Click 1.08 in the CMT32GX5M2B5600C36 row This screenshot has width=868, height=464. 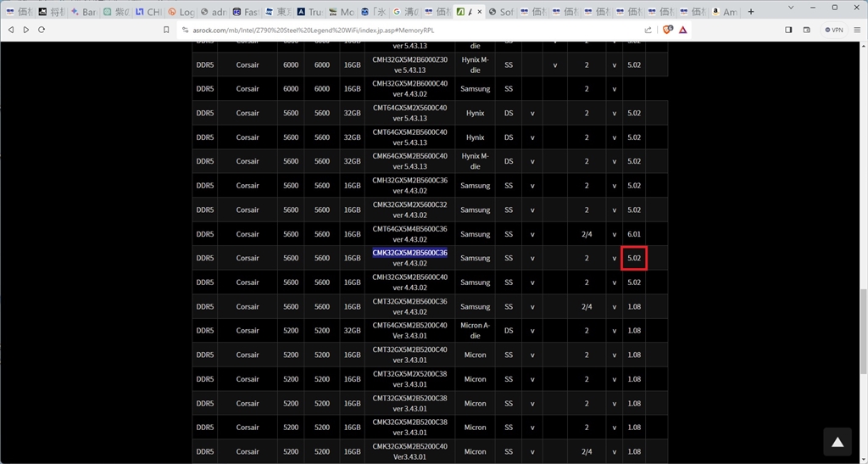pos(634,307)
